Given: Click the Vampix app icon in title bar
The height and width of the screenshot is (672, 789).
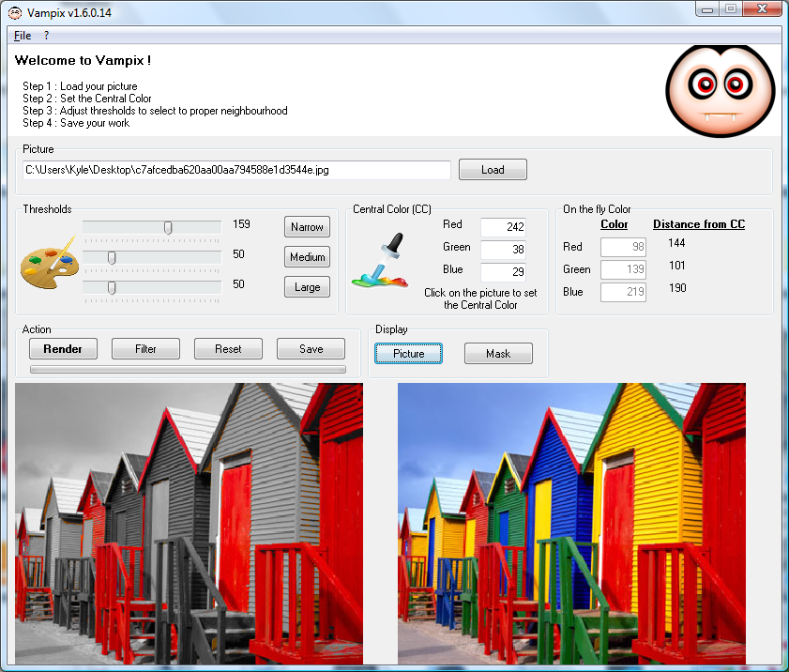Looking at the screenshot, I should (x=15, y=13).
